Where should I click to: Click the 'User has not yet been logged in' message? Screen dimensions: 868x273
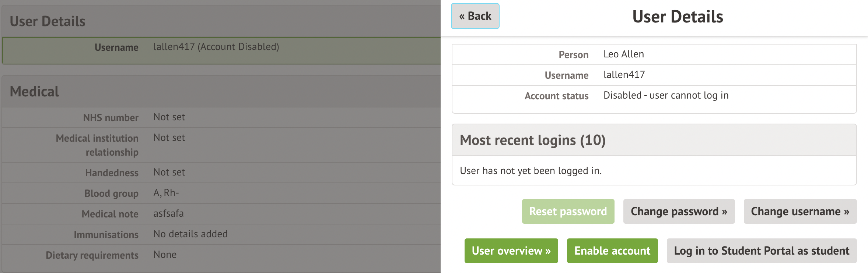[531, 171]
